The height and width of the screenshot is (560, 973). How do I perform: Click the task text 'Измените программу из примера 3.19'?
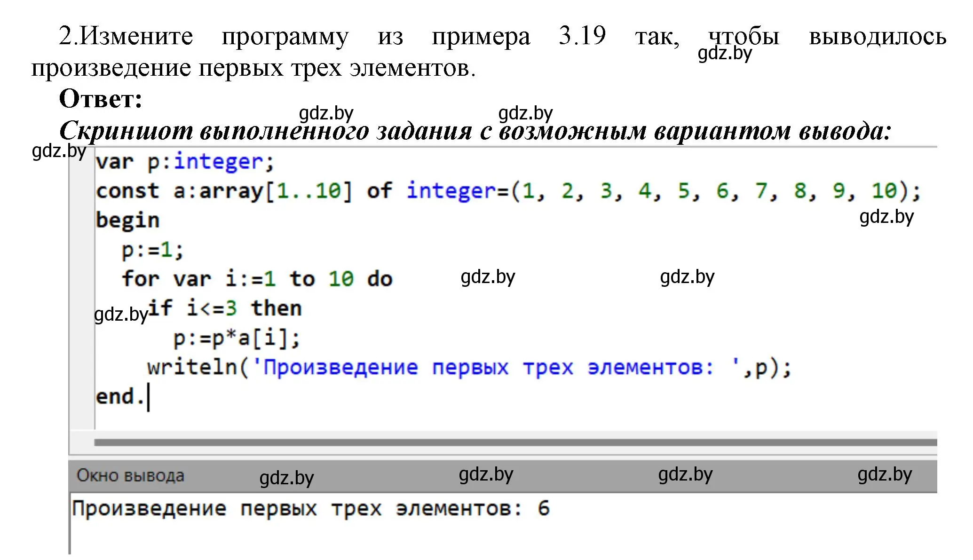343,36
